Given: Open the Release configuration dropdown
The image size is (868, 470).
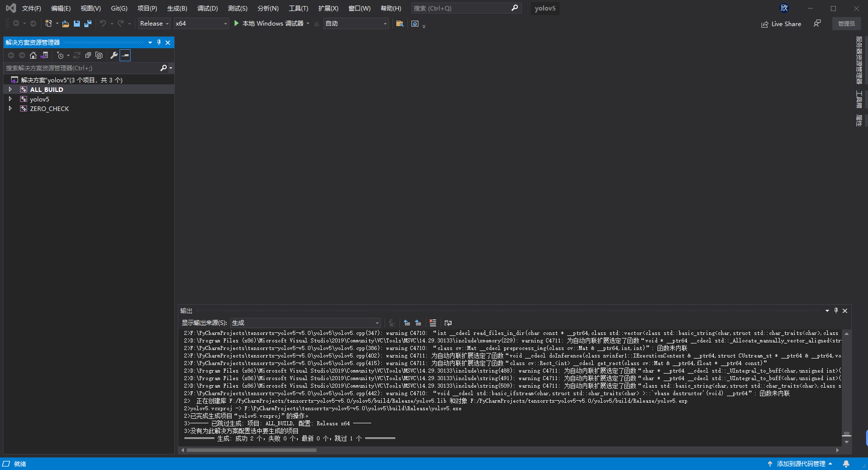Looking at the screenshot, I should click(x=154, y=24).
